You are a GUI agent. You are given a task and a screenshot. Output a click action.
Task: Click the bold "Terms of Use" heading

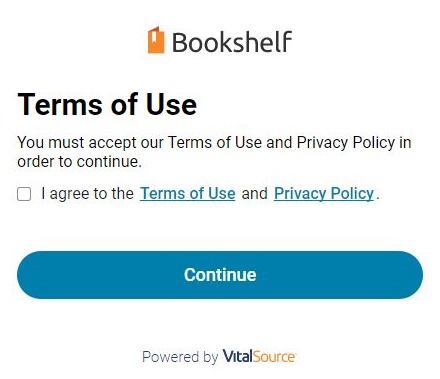(x=107, y=105)
